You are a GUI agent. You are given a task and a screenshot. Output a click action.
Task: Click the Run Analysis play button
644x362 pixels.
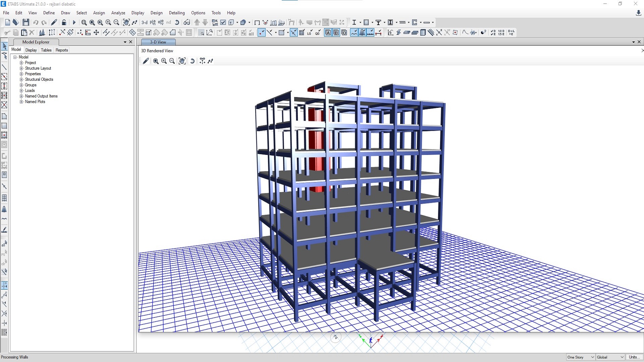point(74,22)
